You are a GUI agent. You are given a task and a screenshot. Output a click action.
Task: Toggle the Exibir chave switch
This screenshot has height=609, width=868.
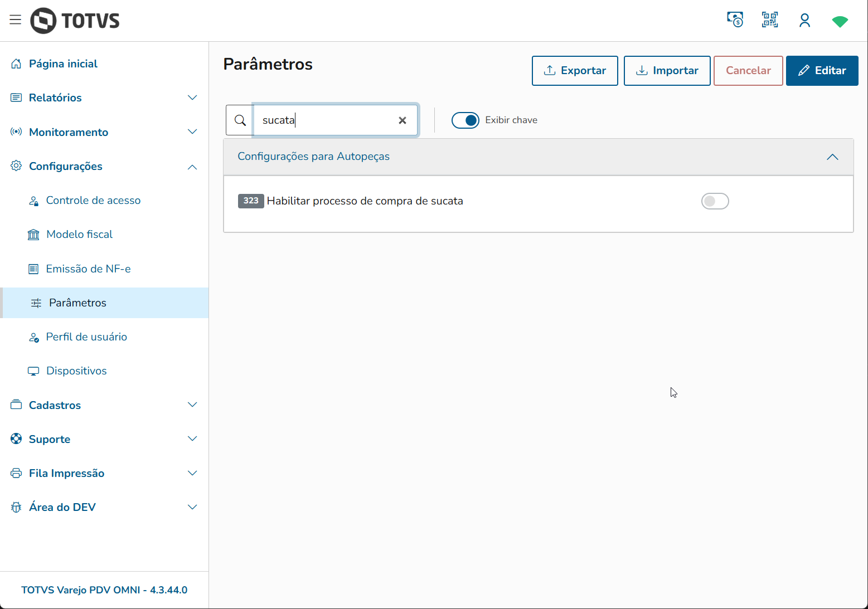pos(465,120)
